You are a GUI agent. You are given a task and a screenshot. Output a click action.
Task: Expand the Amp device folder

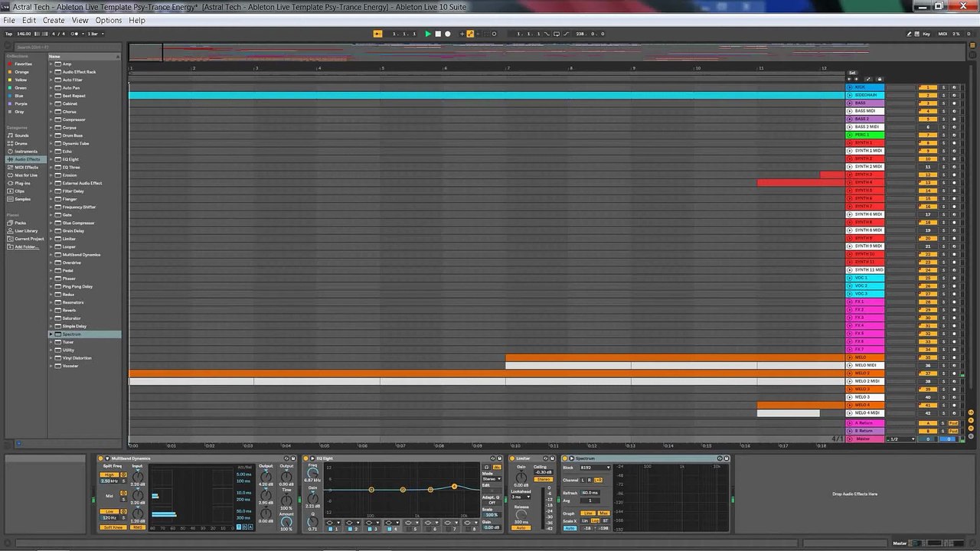(51, 64)
